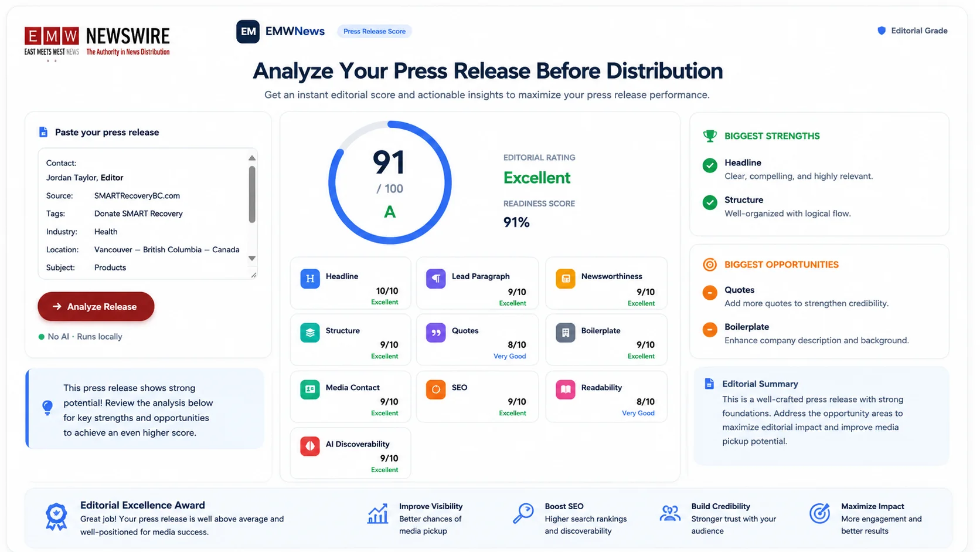Click the Readability book icon
980x552 pixels.
click(x=566, y=389)
